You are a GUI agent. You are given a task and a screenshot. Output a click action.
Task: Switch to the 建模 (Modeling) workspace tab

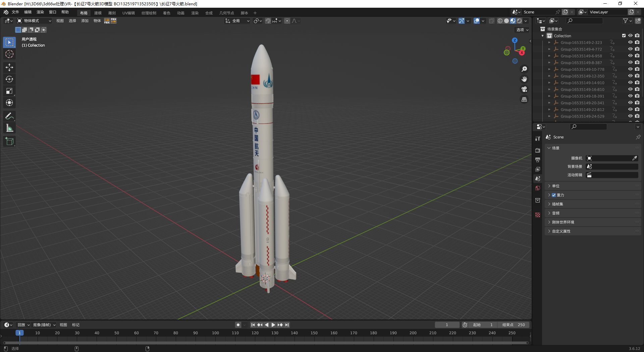(x=98, y=13)
